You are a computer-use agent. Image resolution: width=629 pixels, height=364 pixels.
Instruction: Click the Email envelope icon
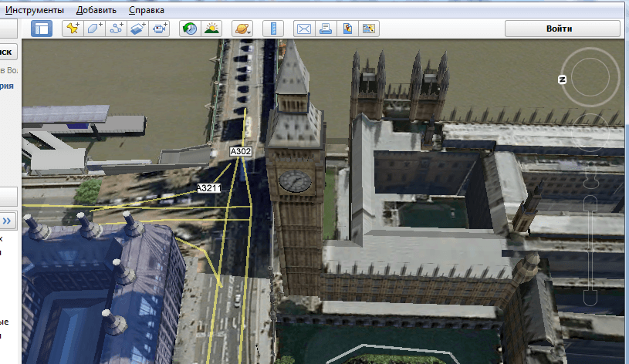(x=304, y=29)
